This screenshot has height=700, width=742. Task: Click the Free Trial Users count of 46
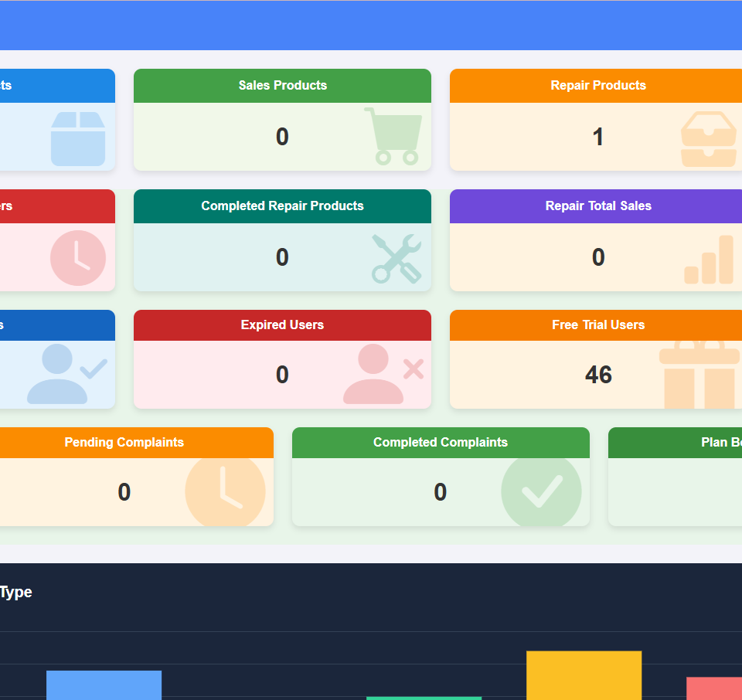pos(598,375)
